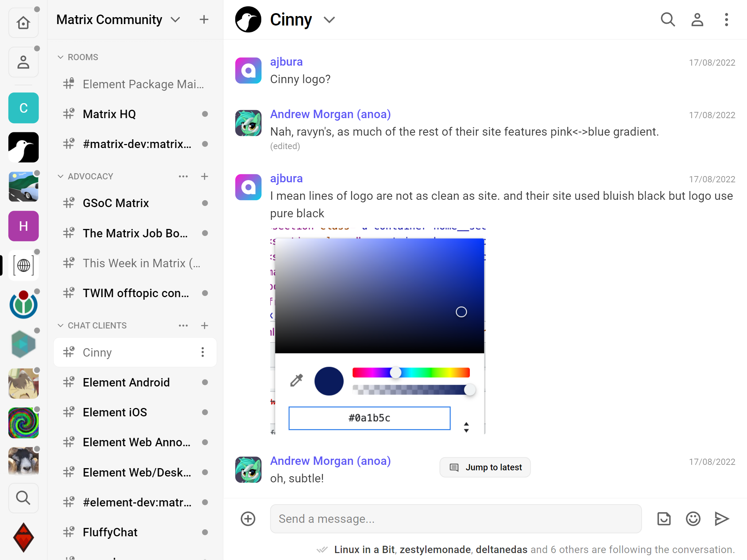Select the Cinny space bird icon
This screenshot has width=747, height=560.
point(23,147)
